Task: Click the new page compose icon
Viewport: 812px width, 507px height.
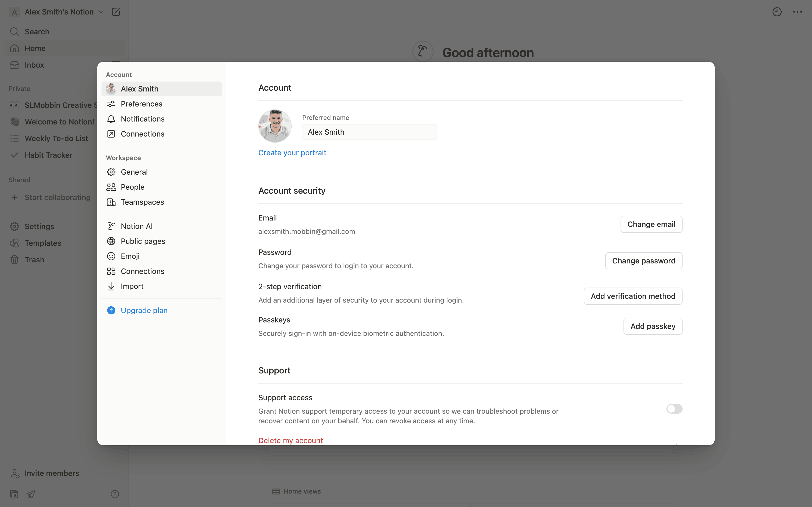Action: (x=116, y=12)
